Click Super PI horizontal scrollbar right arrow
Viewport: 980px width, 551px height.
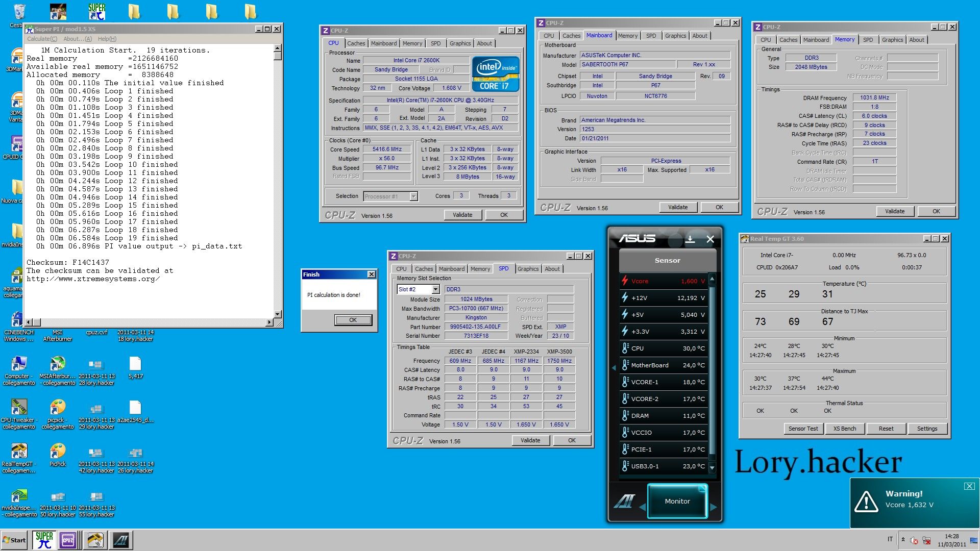(x=269, y=322)
